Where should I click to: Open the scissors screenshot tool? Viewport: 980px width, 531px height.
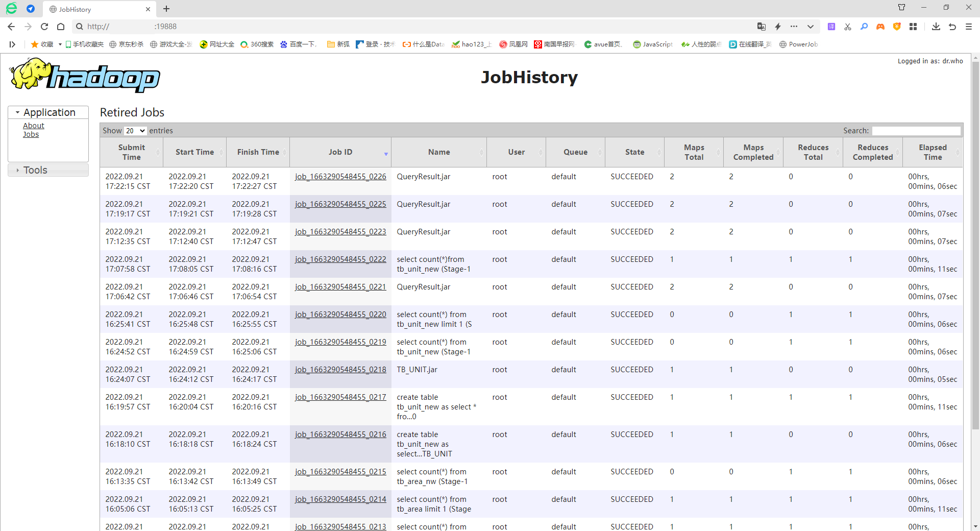(x=848, y=27)
